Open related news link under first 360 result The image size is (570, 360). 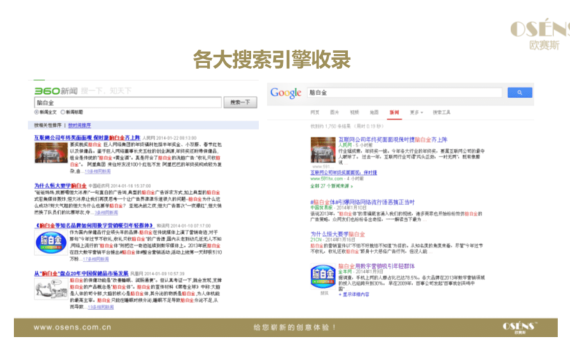[x=97, y=171]
